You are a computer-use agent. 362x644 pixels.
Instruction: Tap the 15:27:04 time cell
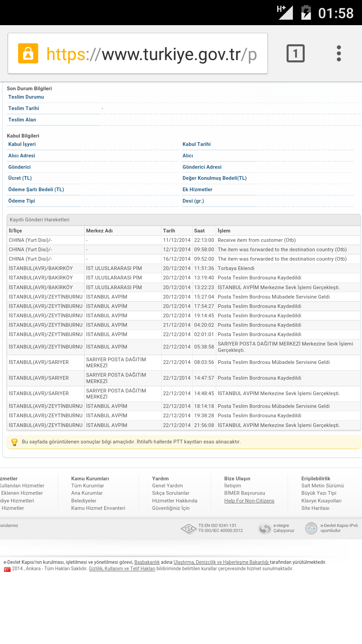click(204, 297)
